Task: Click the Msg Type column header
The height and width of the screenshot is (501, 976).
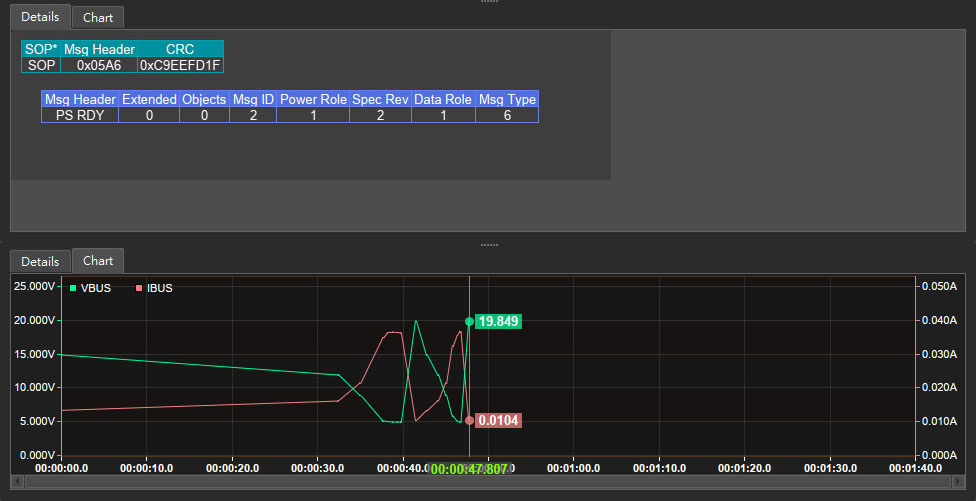Action: pos(507,100)
